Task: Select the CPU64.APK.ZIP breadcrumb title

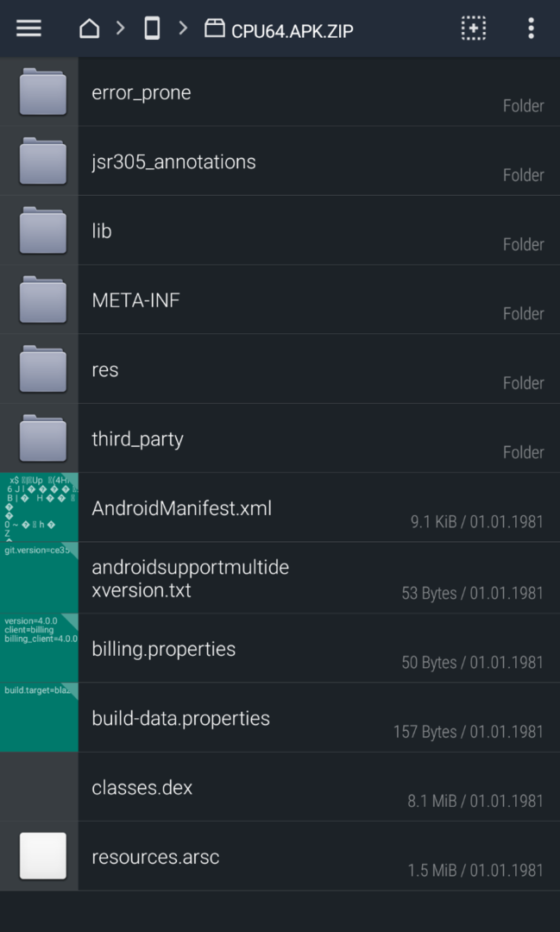Action: (293, 31)
